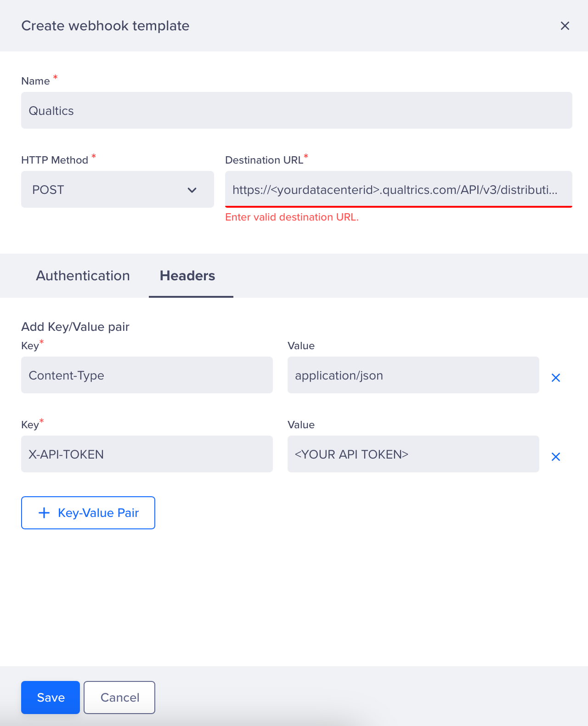This screenshot has height=726, width=588.
Task: Click the invalid destination URL error message
Action: click(x=292, y=217)
